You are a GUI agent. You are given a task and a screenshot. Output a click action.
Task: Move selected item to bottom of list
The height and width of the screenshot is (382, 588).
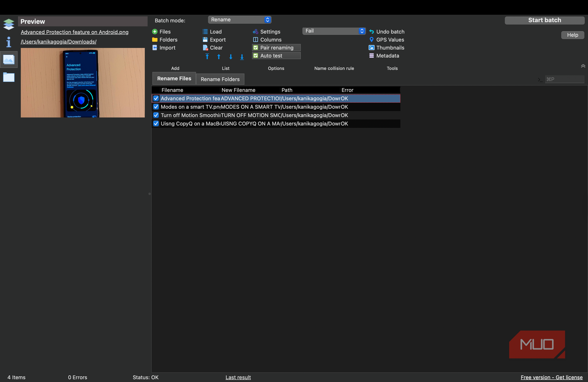pos(242,57)
